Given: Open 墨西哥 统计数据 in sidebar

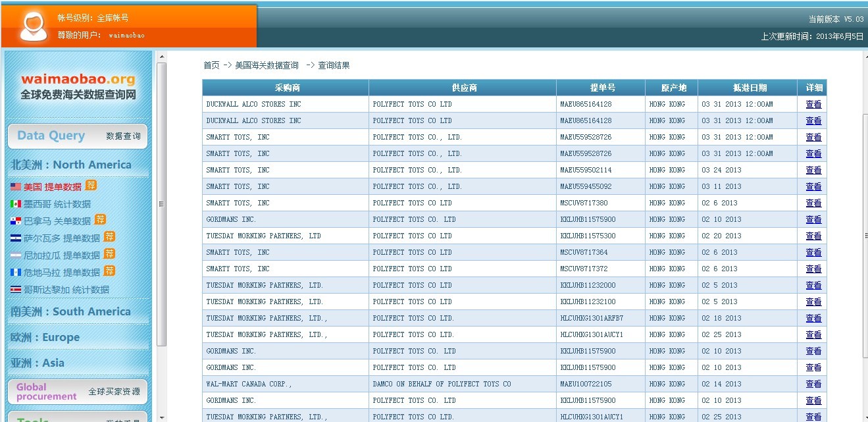Looking at the screenshot, I should click(57, 204).
